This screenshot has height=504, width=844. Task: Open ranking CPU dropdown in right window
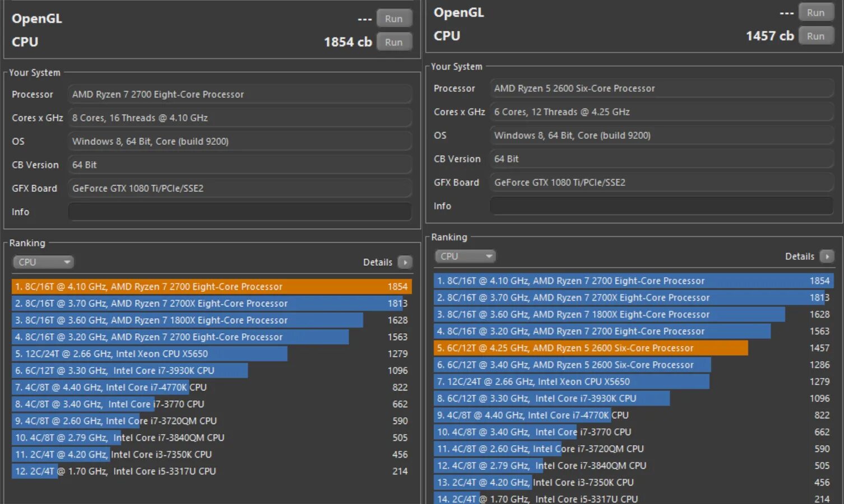tap(465, 256)
